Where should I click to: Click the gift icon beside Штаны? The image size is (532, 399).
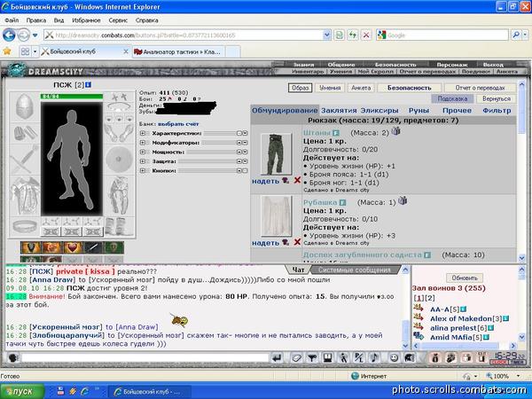click(395, 131)
